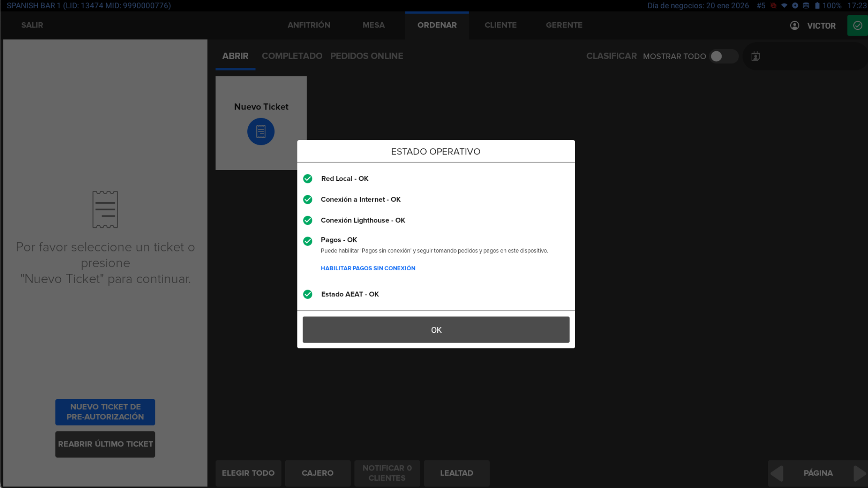Toggle the MOSTRAR TODO switch on
868x488 pixels.
722,56
